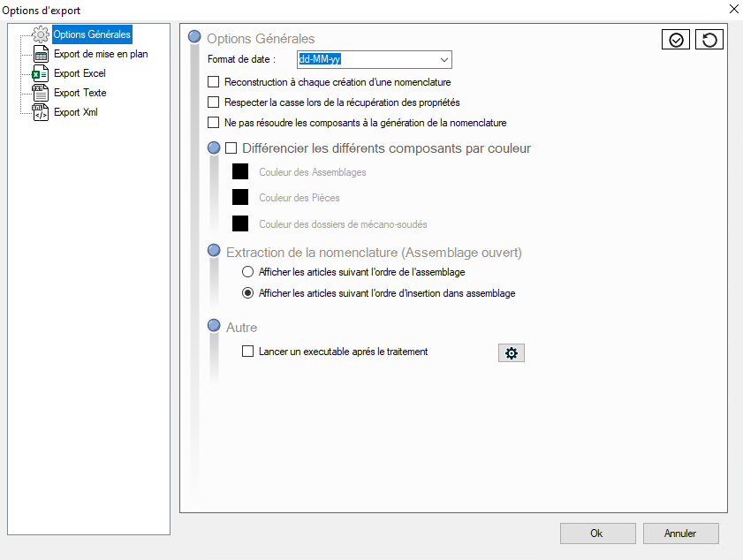743x560 pixels.
Task: Select Export Texte in the tree
Action: point(80,93)
